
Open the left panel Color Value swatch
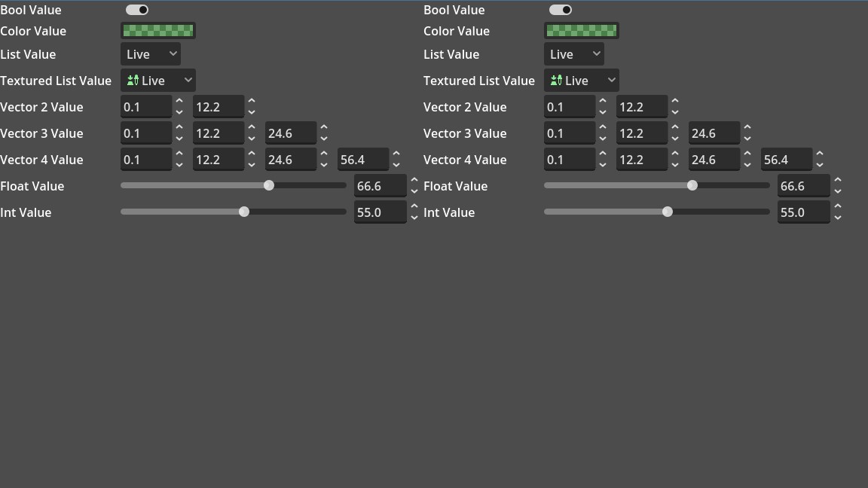[x=157, y=31]
